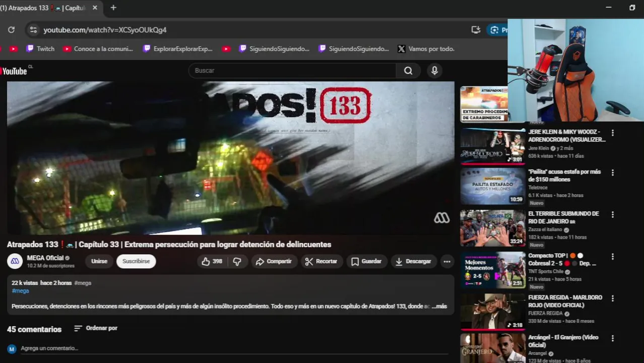Like the video with thumbs up
This screenshot has width=644, height=363.
[x=212, y=261]
